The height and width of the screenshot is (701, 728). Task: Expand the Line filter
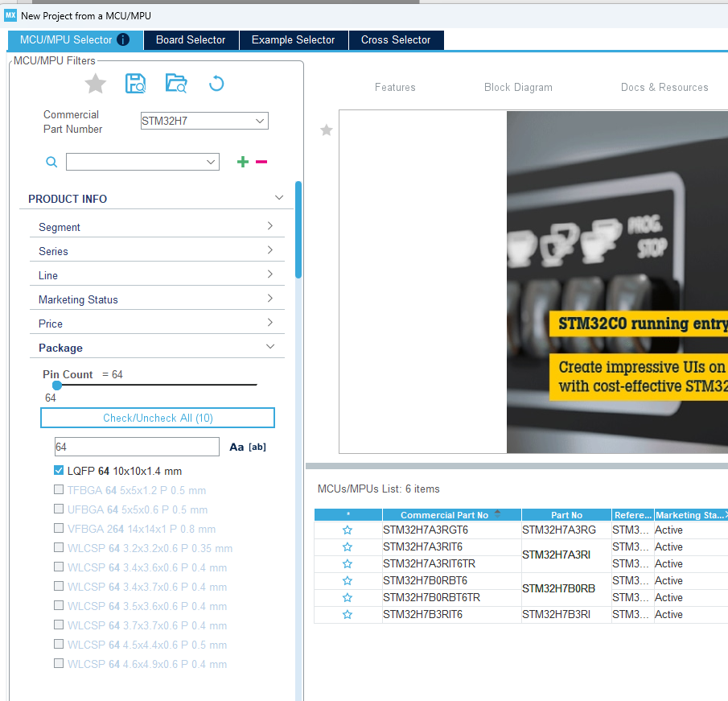[x=269, y=274]
